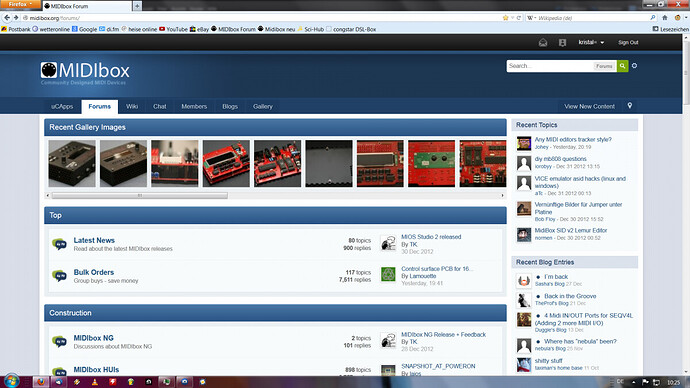Screen dimensions: 690x388
Task: Click the Sign Out link
Action: pyautogui.click(x=628, y=42)
